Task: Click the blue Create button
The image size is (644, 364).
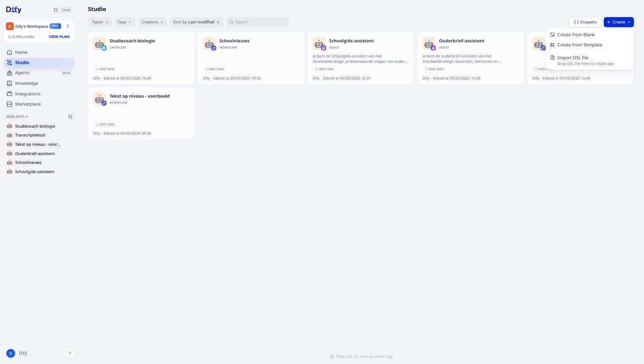Action: pos(619,22)
